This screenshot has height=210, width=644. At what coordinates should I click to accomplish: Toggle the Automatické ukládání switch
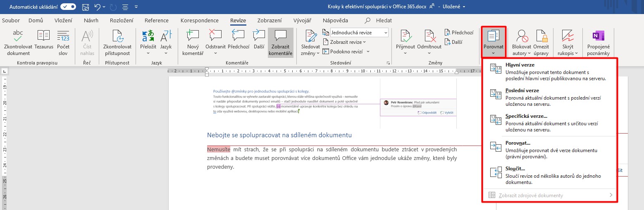tap(68, 7)
